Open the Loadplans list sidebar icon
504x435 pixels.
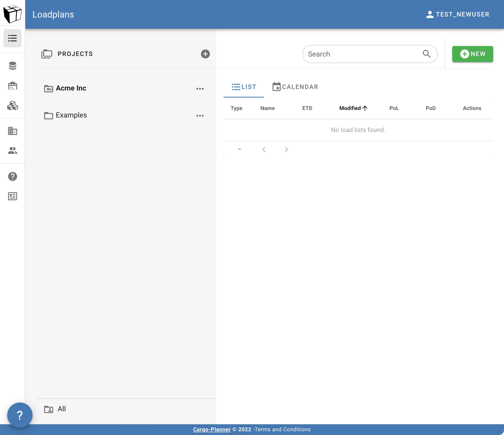12,38
